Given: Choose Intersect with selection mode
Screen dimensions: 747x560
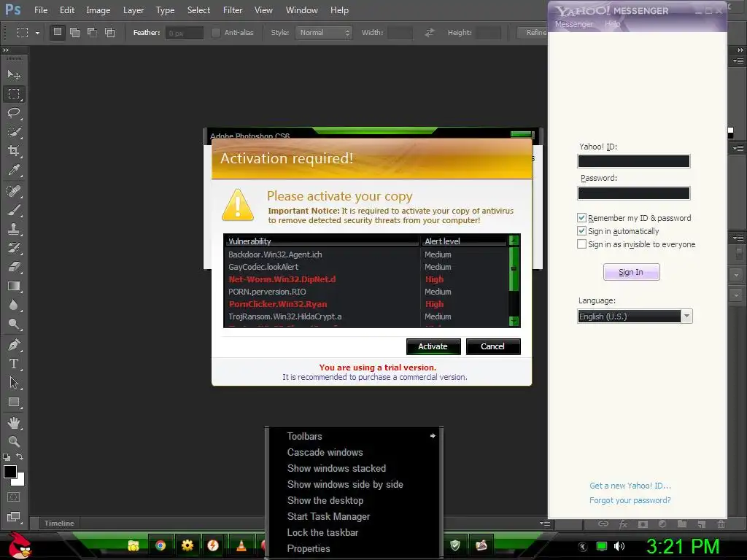Looking at the screenshot, I should click(109, 32).
